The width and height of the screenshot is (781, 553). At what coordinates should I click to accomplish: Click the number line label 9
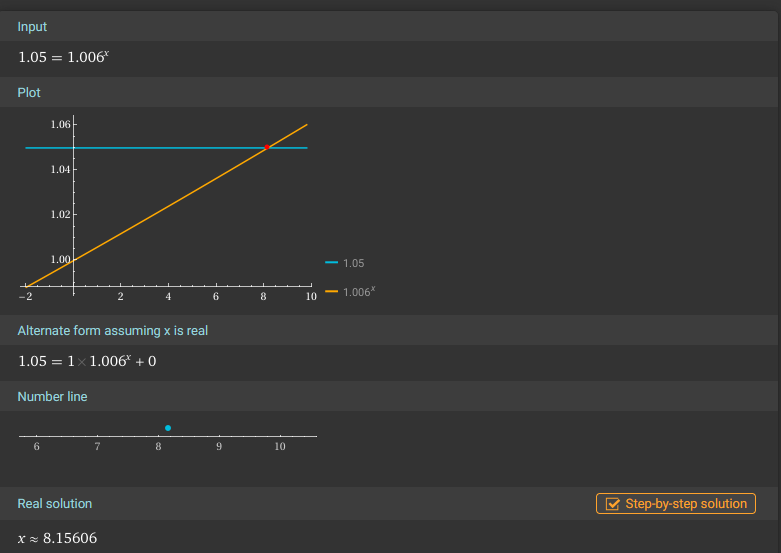point(219,446)
